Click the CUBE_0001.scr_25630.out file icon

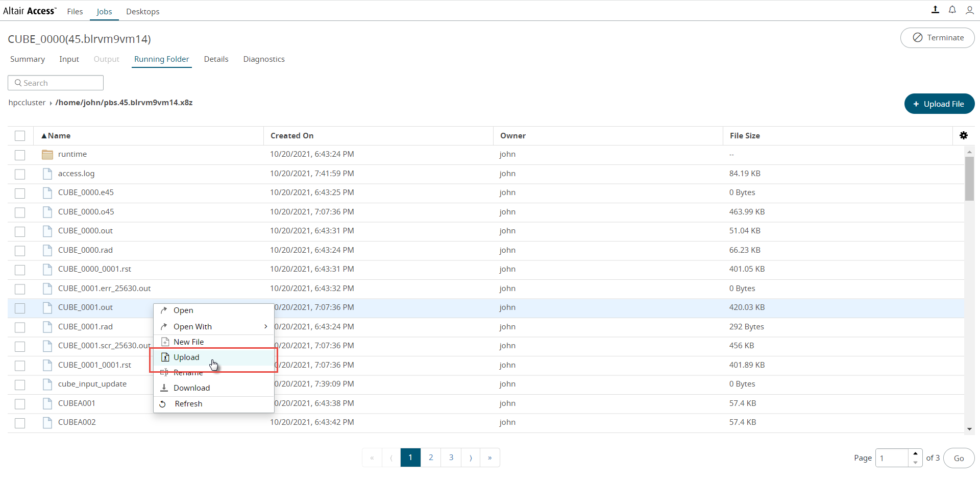coord(47,346)
